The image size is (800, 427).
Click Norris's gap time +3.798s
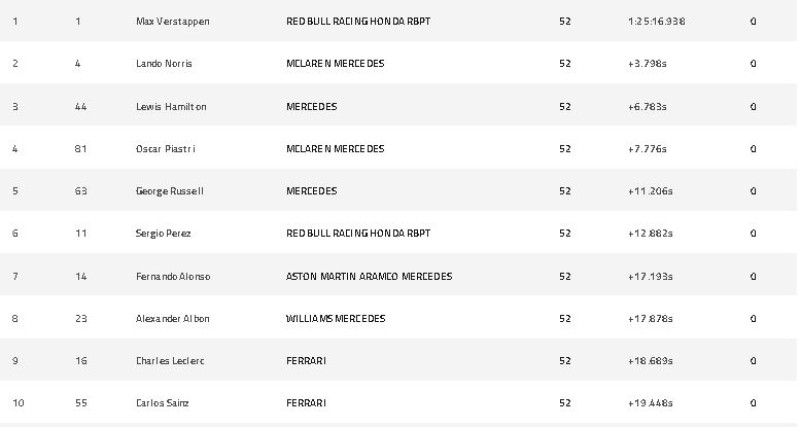pyautogui.click(x=647, y=64)
